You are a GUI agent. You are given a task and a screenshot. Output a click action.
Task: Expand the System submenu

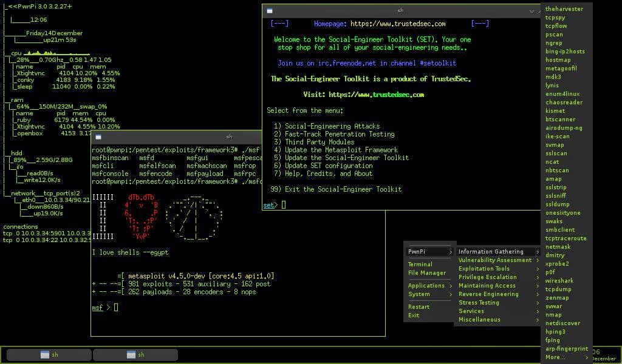[x=429, y=294]
